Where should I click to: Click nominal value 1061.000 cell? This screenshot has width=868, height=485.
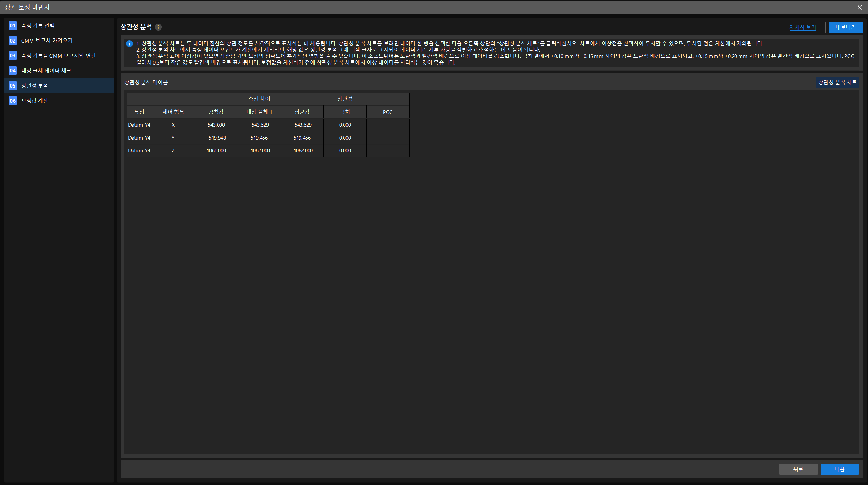[216, 151]
